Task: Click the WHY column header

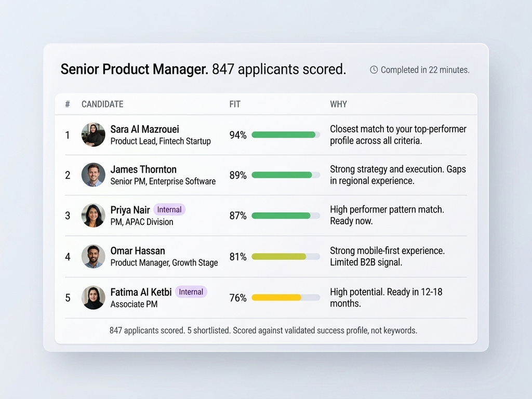Action: [x=338, y=104]
